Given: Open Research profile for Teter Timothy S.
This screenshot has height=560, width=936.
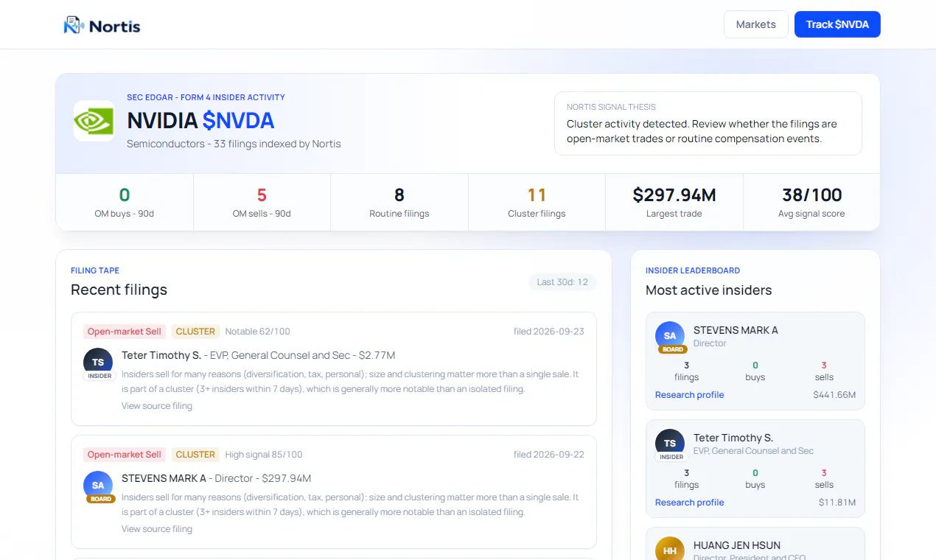Looking at the screenshot, I should pyautogui.click(x=690, y=503).
